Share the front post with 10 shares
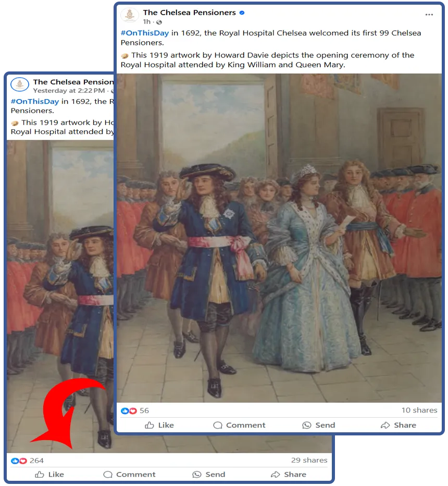 pos(398,426)
